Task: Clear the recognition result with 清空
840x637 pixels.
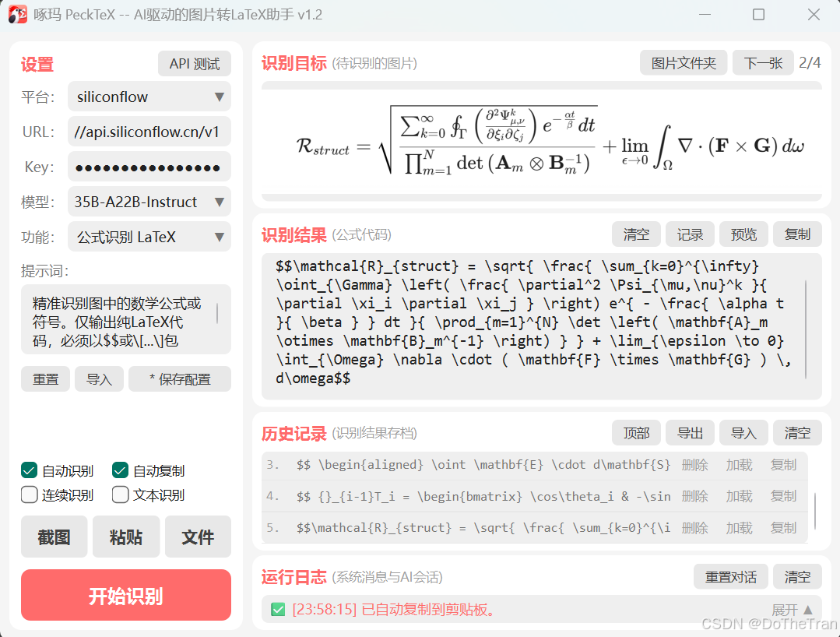Action: [x=637, y=234]
